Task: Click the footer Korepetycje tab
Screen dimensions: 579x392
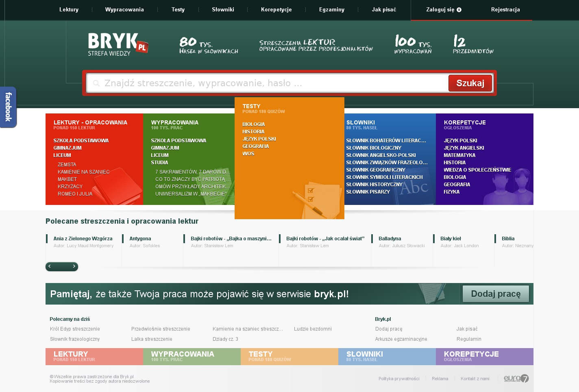Action: (x=485, y=357)
